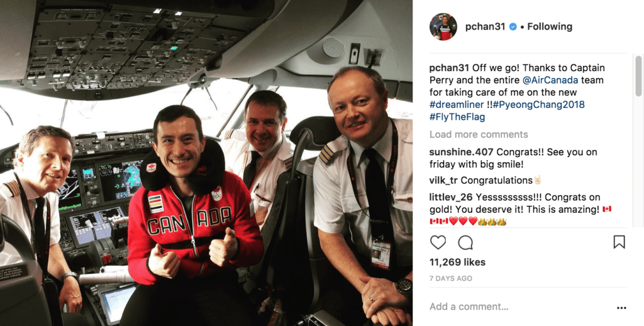
Task: Click the 11,269 likes count
Action: (457, 262)
